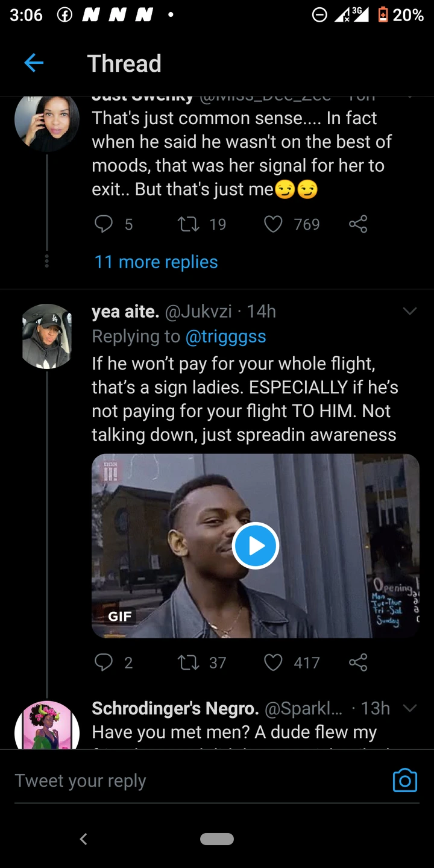The image size is (434, 868).
Task: Tap the back arrow in Thread header
Action: (34, 63)
